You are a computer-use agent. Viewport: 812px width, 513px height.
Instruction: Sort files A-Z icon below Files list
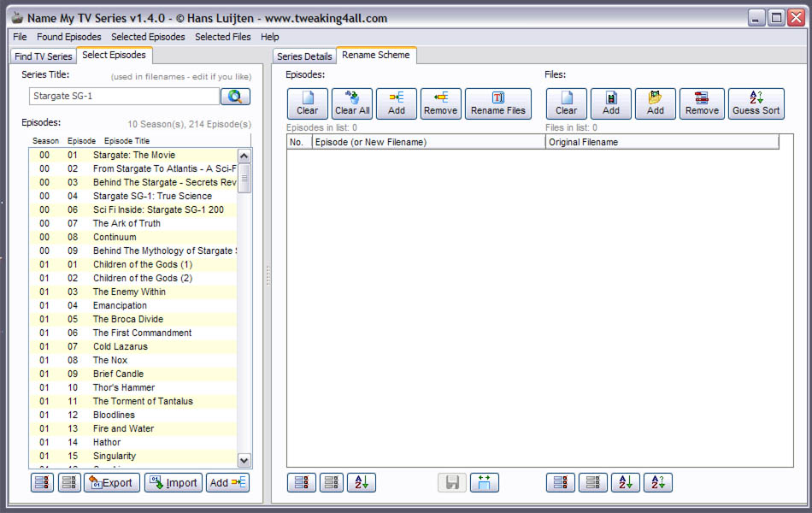point(626,482)
